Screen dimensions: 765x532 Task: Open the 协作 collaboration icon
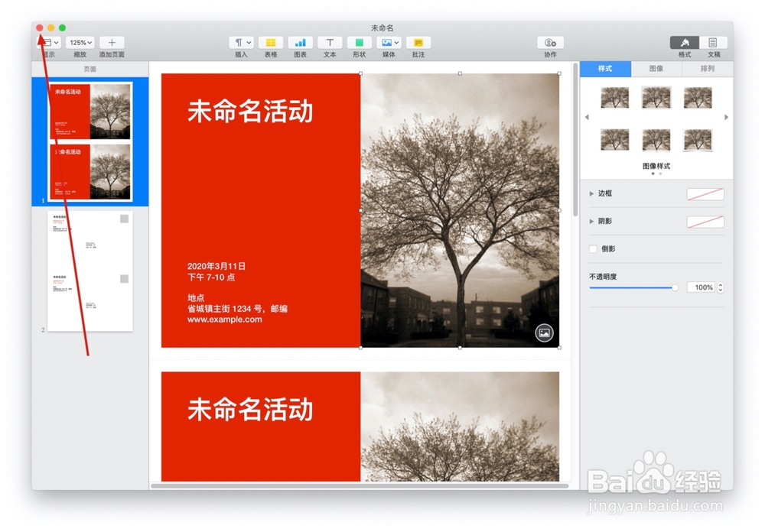tap(549, 42)
